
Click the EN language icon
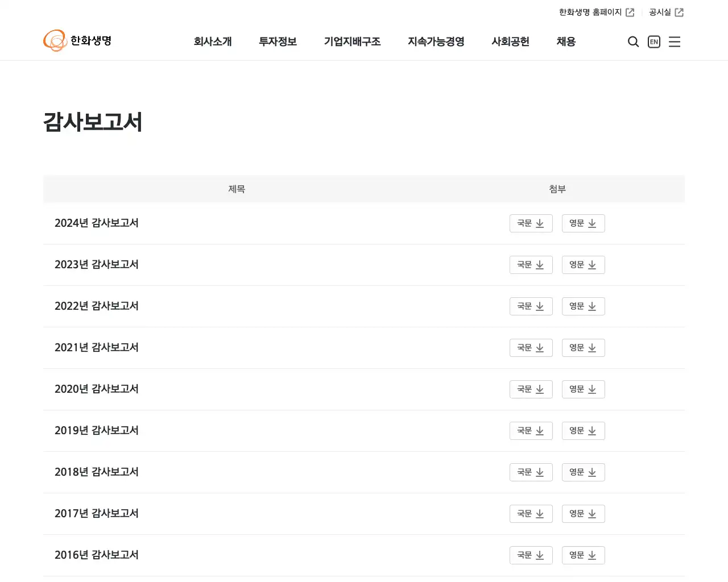[653, 41]
